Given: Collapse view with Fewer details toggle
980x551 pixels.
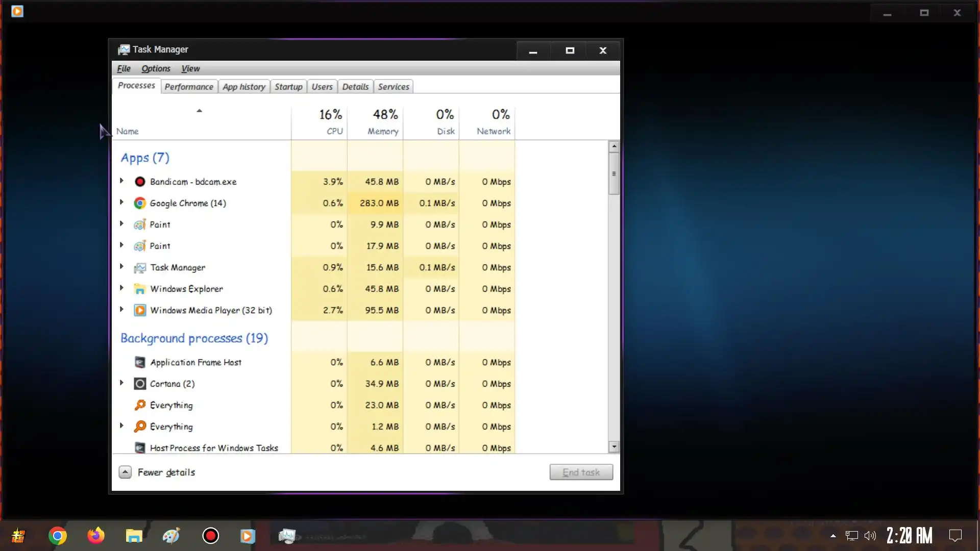Looking at the screenshot, I should point(125,472).
